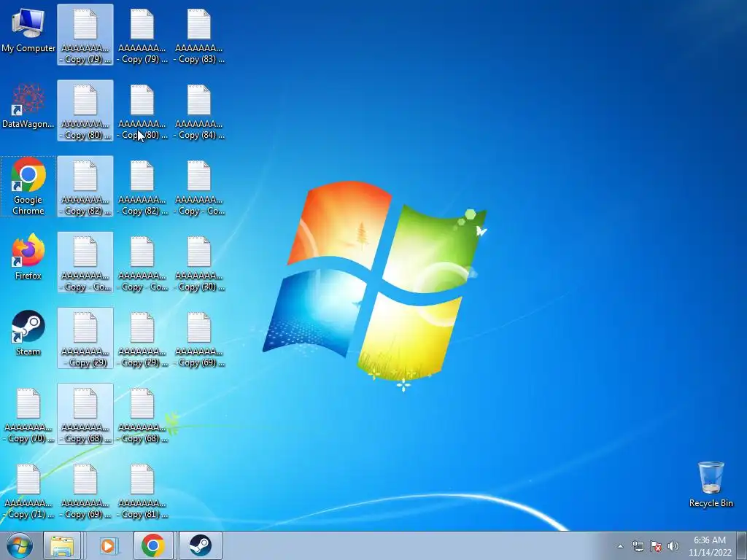Image resolution: width=747 pixels, height=560 pixels.
Task: Click the Show Desktop button at the taskbar's end
Action: coord(742,545)
